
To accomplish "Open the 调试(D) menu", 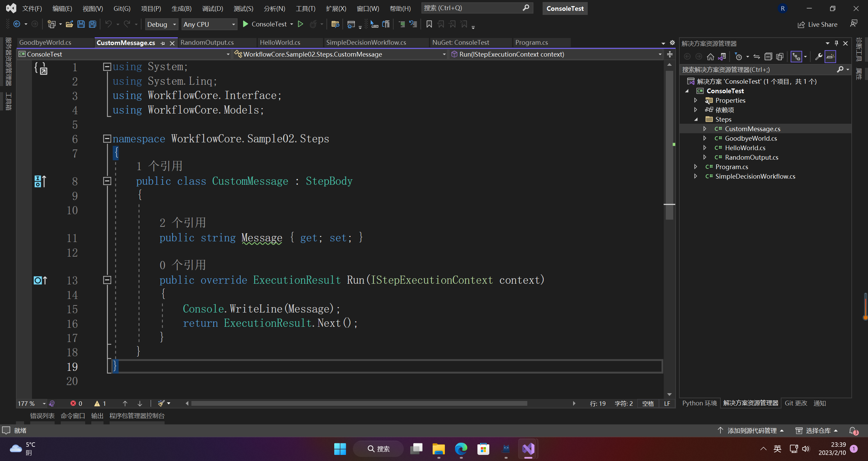I will tap(212, 8).
